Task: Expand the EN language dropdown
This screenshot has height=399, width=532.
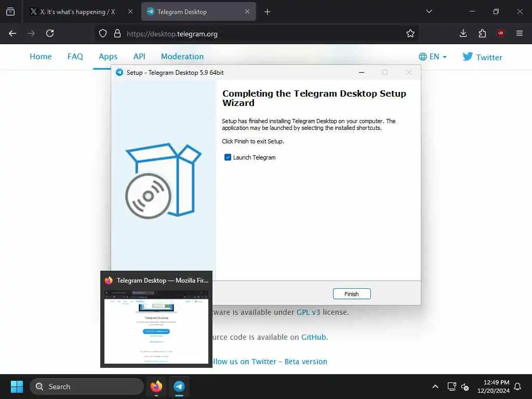Action: tap(433, 57)
